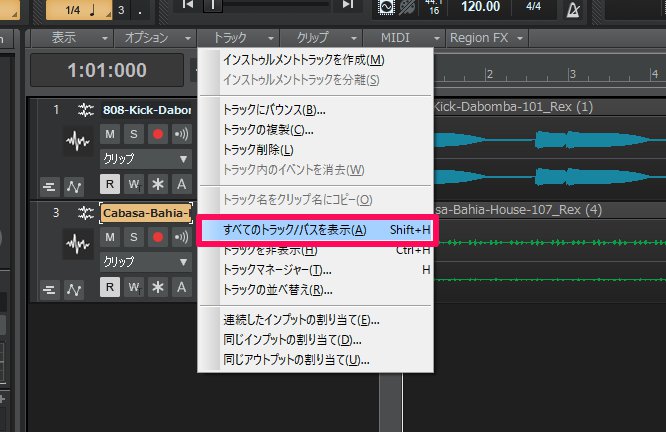
Task: Choose トラックマネージャー from the menu
Action: [278, 270]
